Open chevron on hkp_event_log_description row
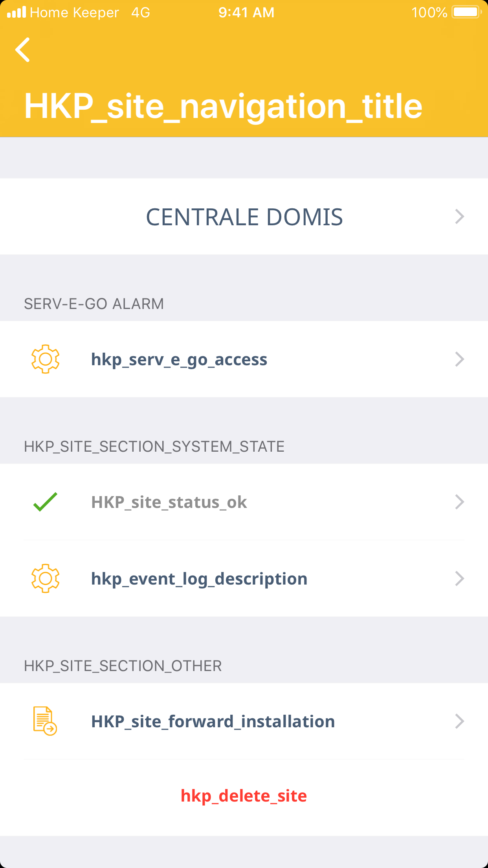488x868 pixels. [459, 579]
